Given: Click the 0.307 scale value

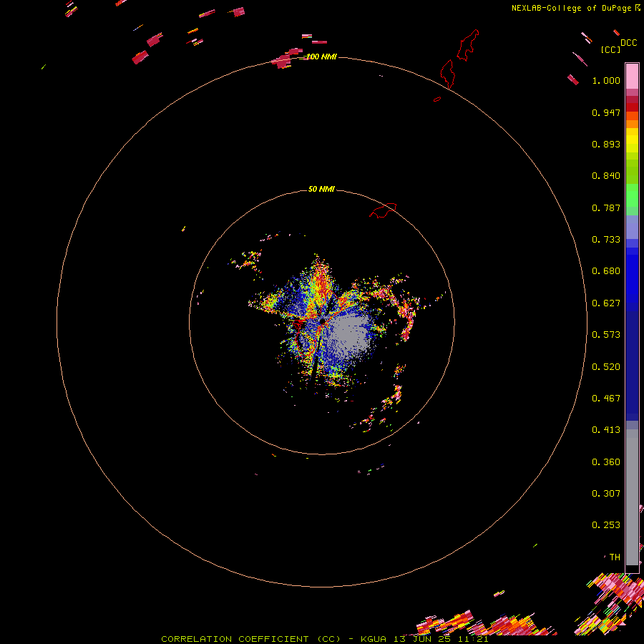Looking at the screenshot, I should click(606, 494).
